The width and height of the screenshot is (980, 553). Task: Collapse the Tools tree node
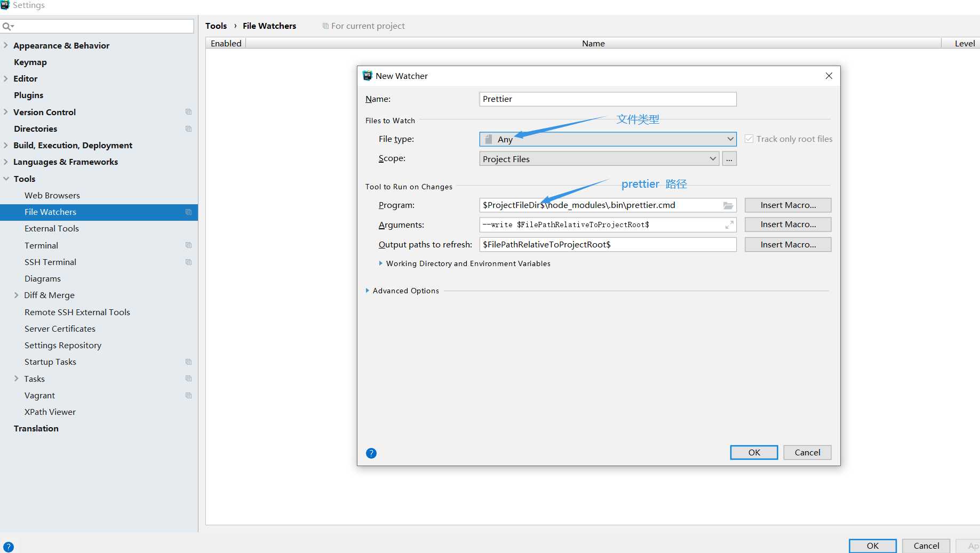(x=6, y=179)
